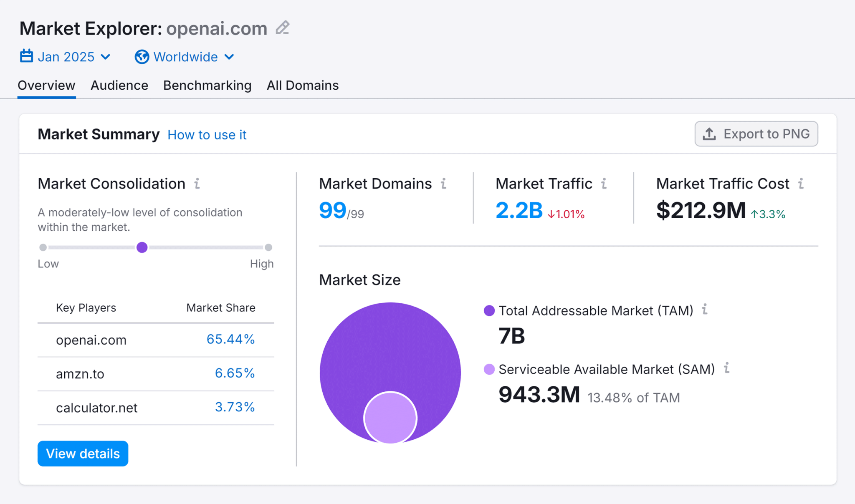
Task: Select the amzn.to key player row
Action: 156,374
